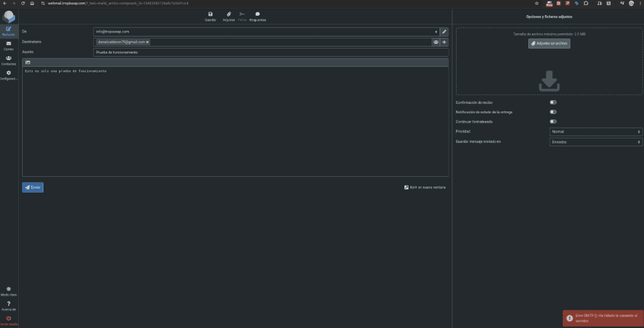Click the red New extension icon
This screenshot has height=328, width=644.
[549, 4]
